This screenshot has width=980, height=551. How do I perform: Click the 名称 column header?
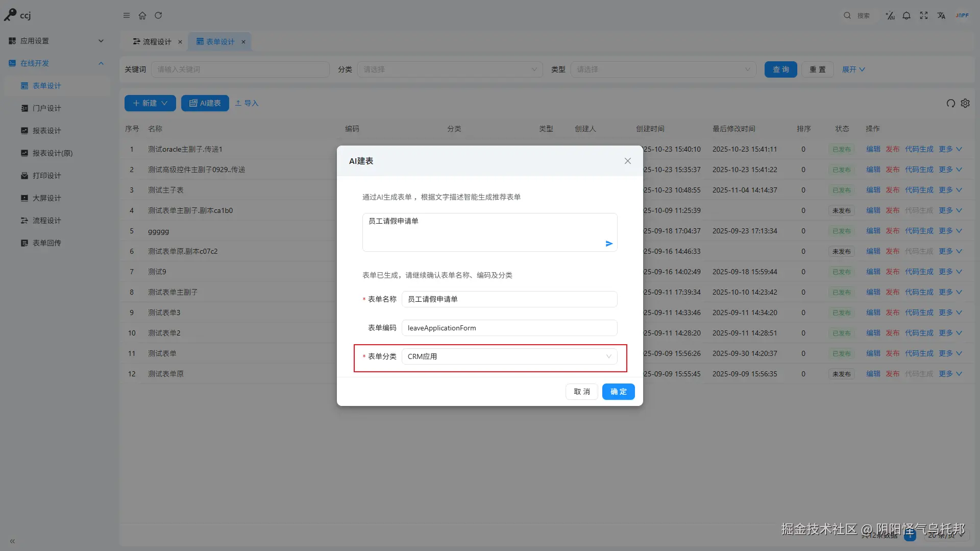(155, 129)
